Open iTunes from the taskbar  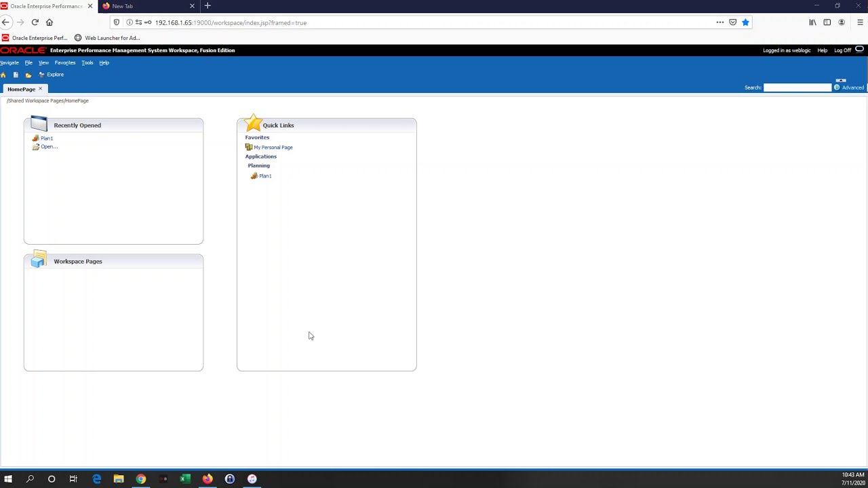click(252, 479)
